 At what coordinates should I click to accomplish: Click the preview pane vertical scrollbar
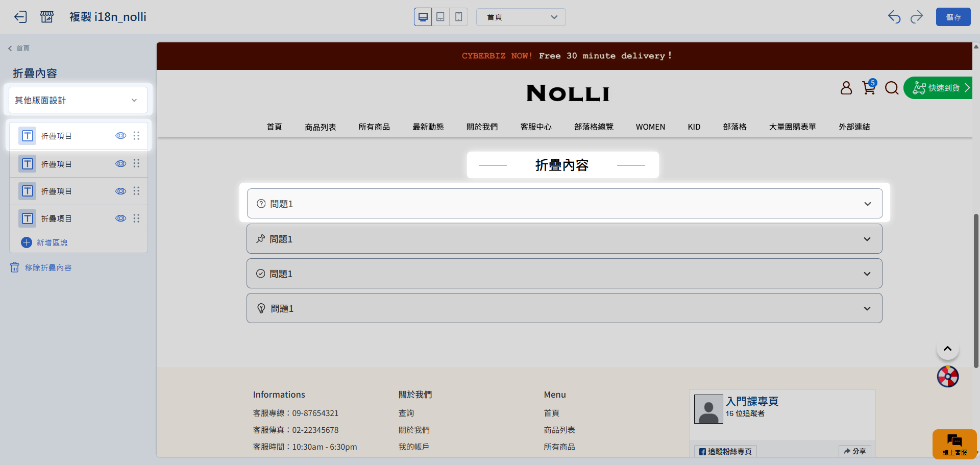click(x=976, y=290)
